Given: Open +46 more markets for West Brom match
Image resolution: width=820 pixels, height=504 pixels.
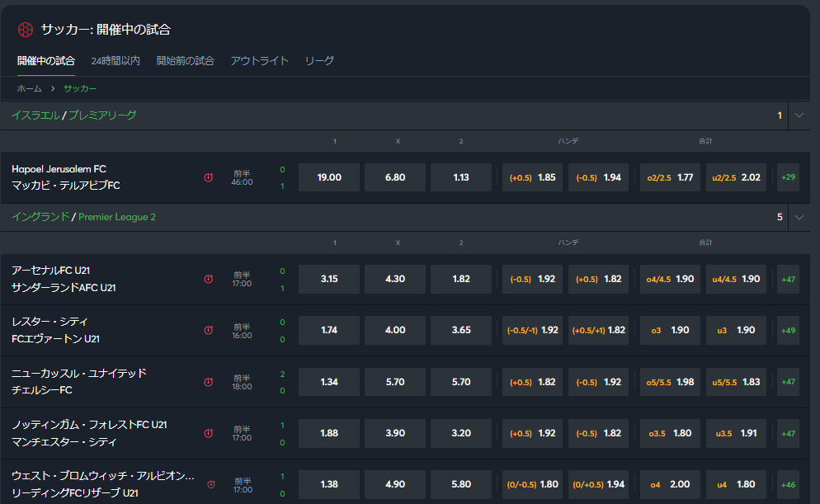Looking at the screenshot, I should [788, 484].
